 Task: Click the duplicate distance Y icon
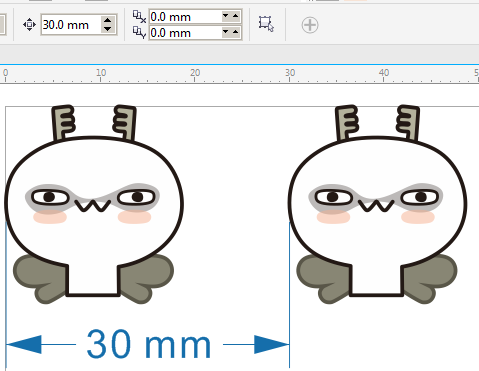(x=139, y=33)
